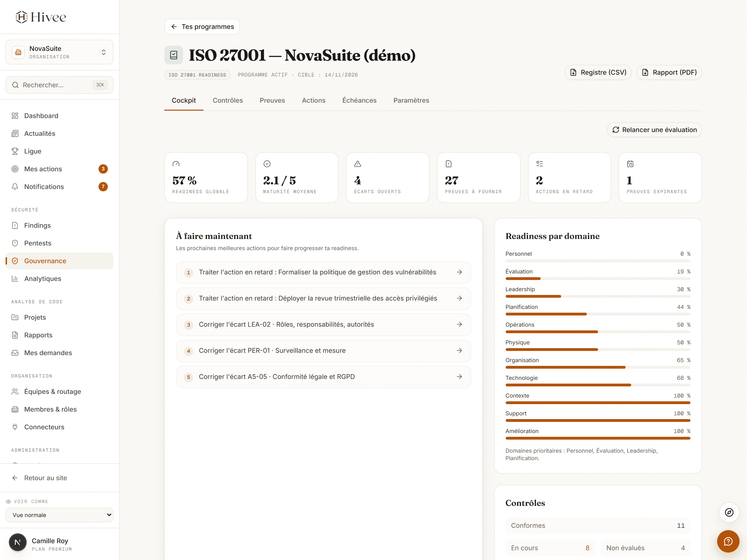Click the Connecteurs plug icon

tap(15, 427)
